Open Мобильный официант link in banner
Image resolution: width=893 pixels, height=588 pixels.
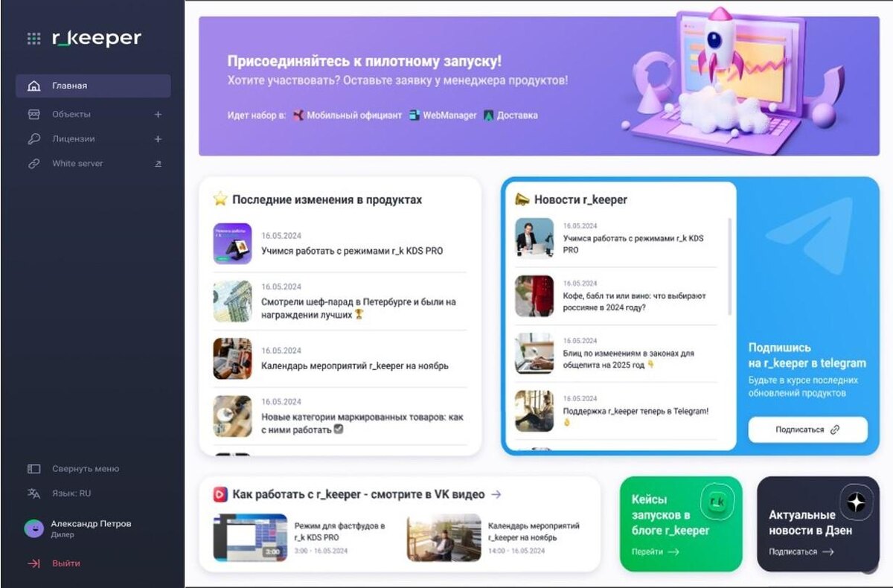[x=354, y=115]
